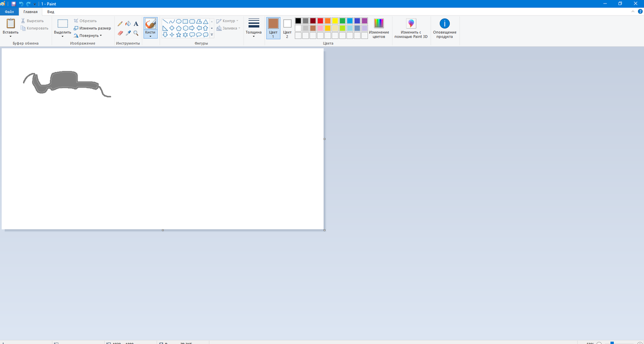
Task: Choose the Polygon shape
Action: [x=199, y=22]
